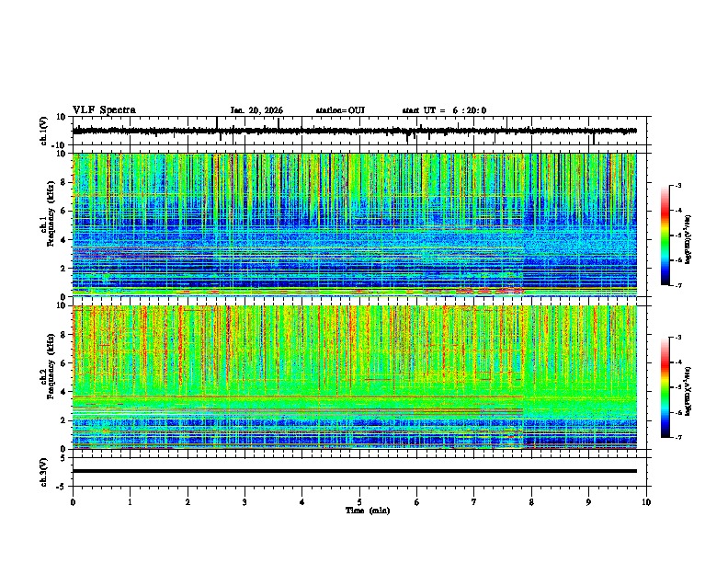Click the ch.2 color bar log(PSD) label
The height and width of the screenshot is (563, 728).
[x=688, y=392]
